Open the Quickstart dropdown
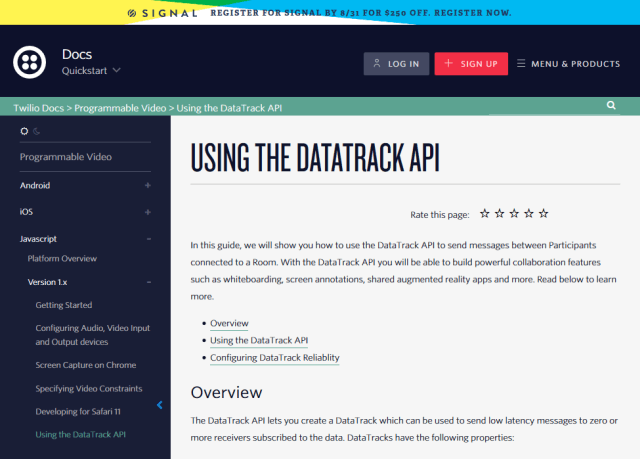640x459 pixels. tap(91, 71)
